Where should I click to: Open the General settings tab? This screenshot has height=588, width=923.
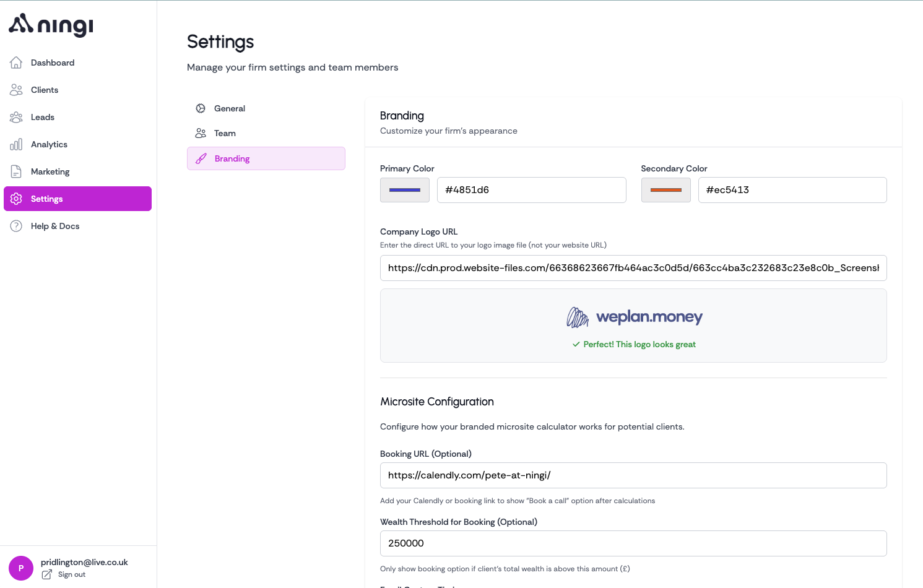230,108
